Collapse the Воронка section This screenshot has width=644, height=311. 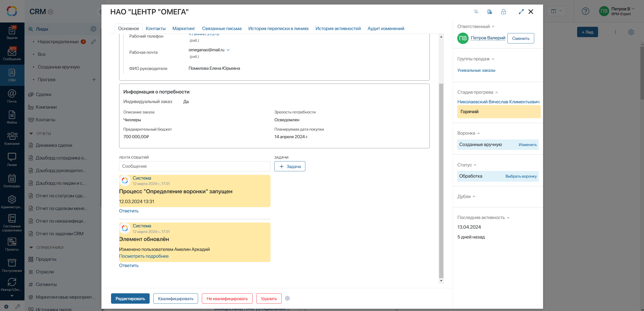(478, 133)
